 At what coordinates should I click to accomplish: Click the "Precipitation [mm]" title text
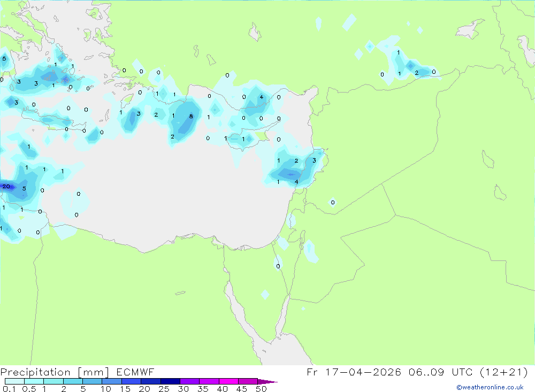[55, 372]
